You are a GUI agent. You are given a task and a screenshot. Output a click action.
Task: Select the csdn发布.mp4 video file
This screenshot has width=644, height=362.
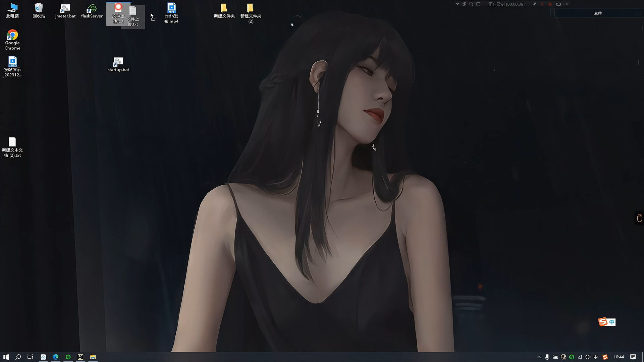[x=171, y=13]
